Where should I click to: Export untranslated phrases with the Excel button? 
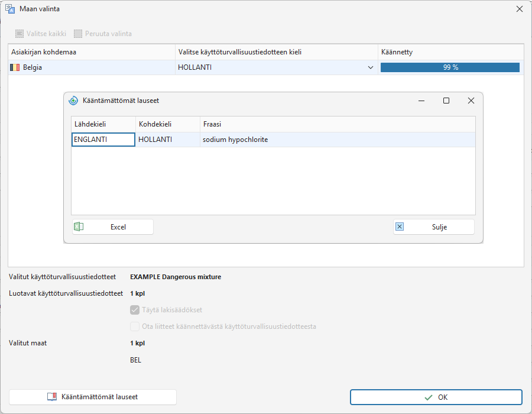coord(113,227)
